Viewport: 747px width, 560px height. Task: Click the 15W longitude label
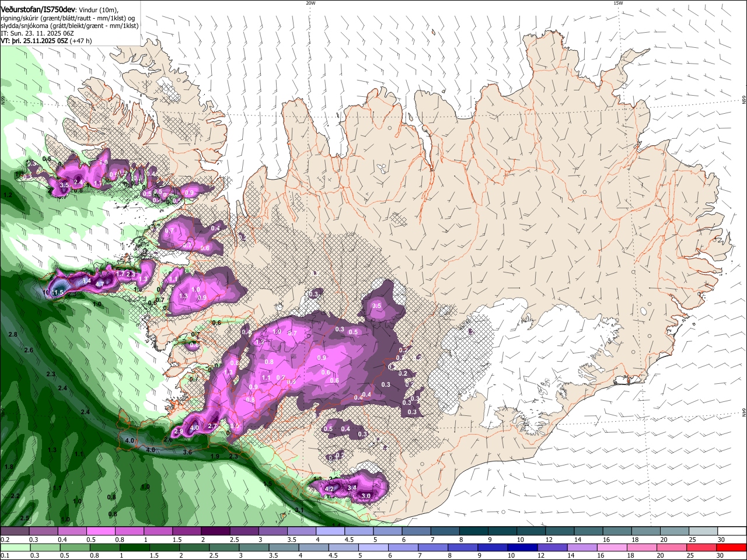point(618,3)
